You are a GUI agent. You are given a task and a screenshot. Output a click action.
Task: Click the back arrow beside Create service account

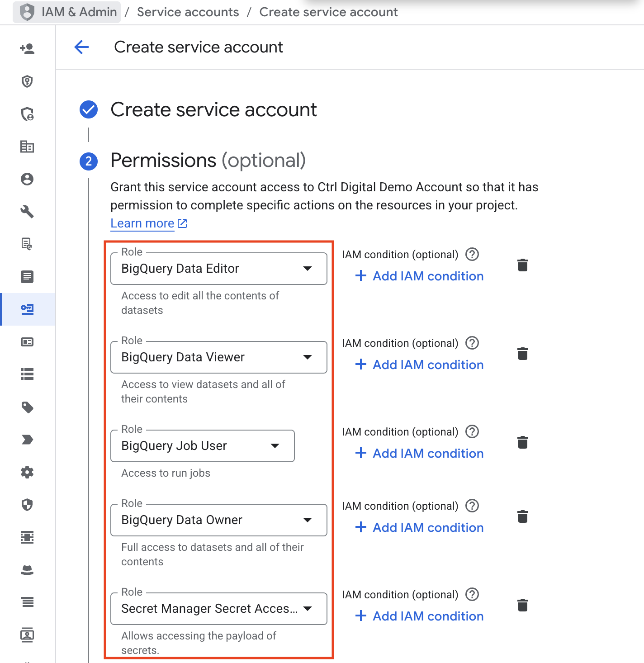pyautogui.click(x=81, y=47)
